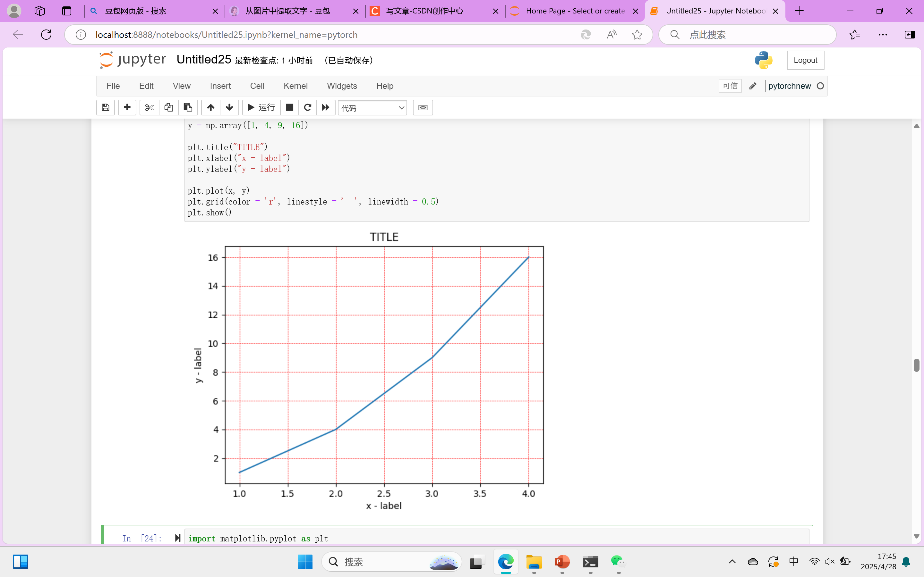Click the Logout button

pyautogui.click(x=805, y=60)
